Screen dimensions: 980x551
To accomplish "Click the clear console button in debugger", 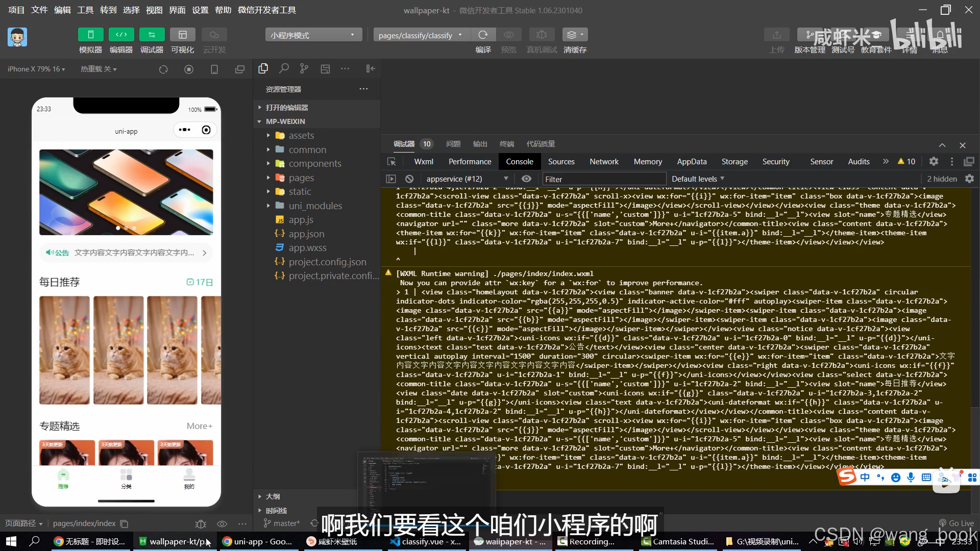I will tap(409, 179).
